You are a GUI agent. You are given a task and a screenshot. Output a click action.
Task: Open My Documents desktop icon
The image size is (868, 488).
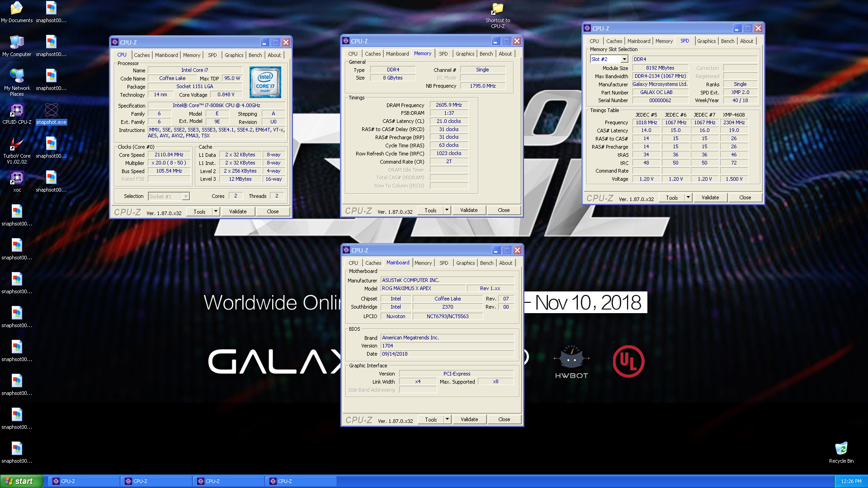pos(17,12)
